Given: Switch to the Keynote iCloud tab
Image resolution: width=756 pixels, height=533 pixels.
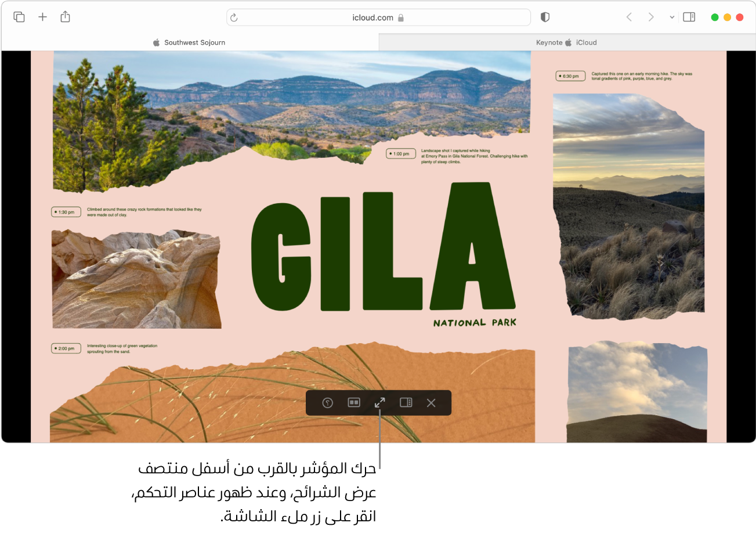Looking at the screenshot, I should pos(567,42).
